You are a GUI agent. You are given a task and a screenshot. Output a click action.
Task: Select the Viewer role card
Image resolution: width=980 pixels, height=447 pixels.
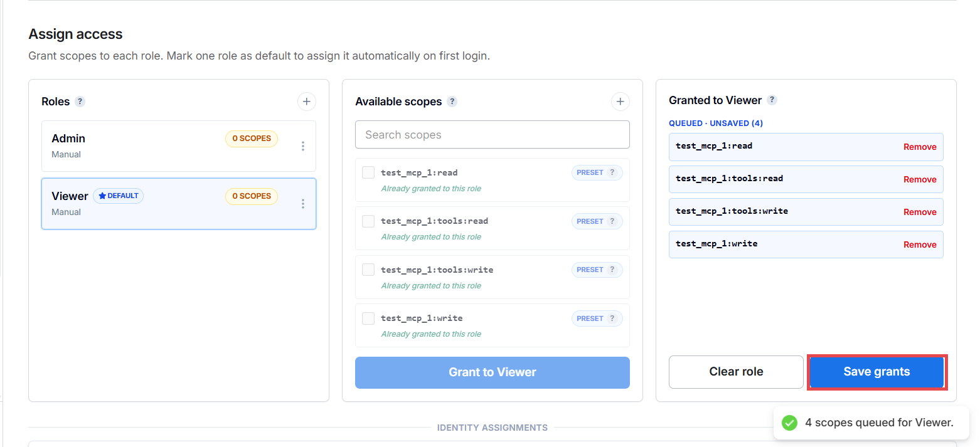179,204
